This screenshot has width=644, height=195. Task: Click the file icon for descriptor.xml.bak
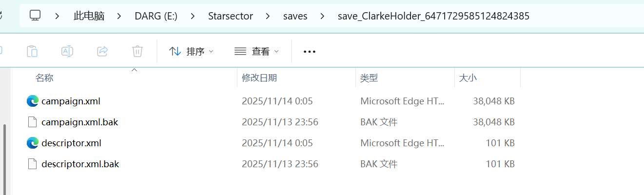click(x=32, y=164)
